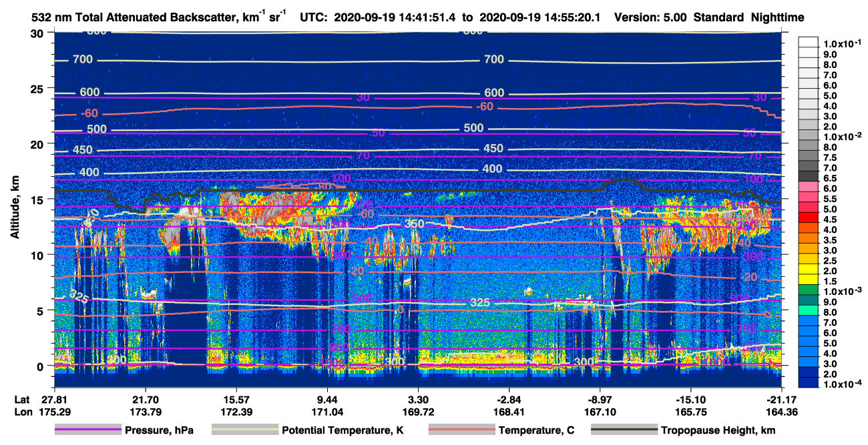This screenshot has width=868, height=445.
Task: Click the magenta 100 pressure label near right
Action: 753,179
